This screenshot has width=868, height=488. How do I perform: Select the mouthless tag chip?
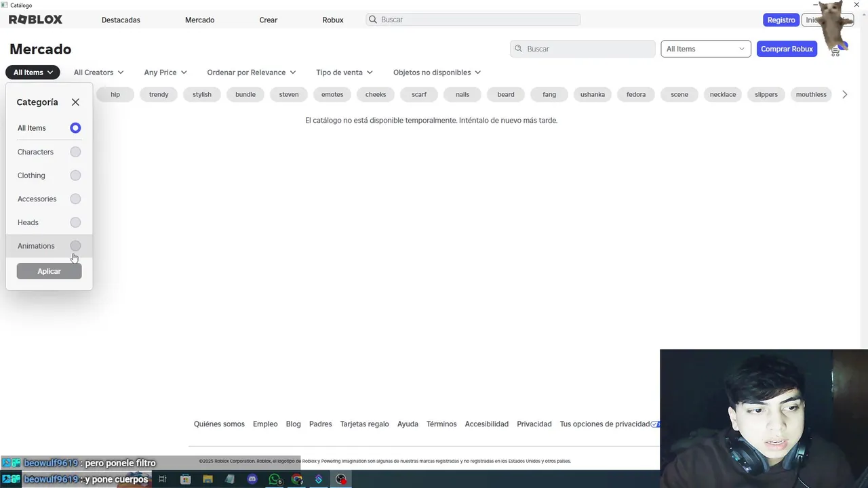(x=811, y=94)
